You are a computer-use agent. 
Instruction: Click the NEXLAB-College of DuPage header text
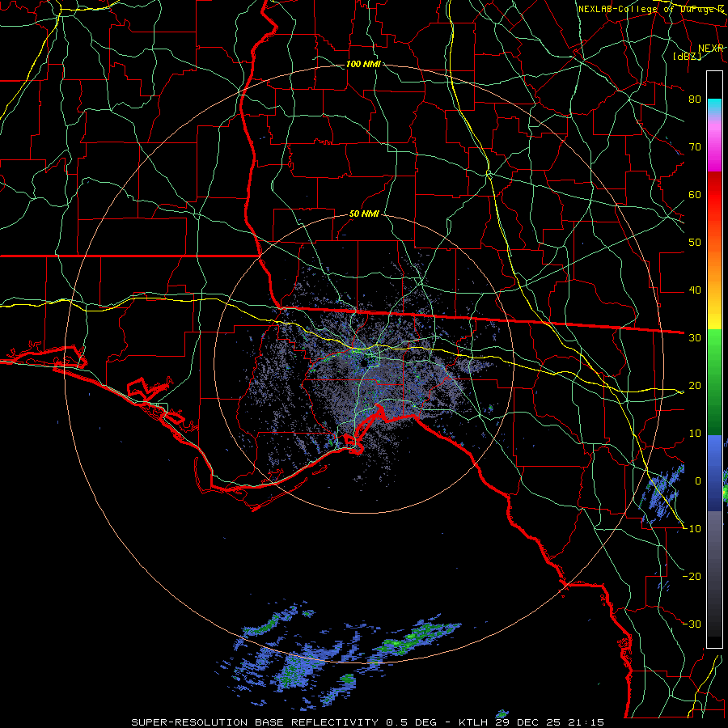point(651,9)
